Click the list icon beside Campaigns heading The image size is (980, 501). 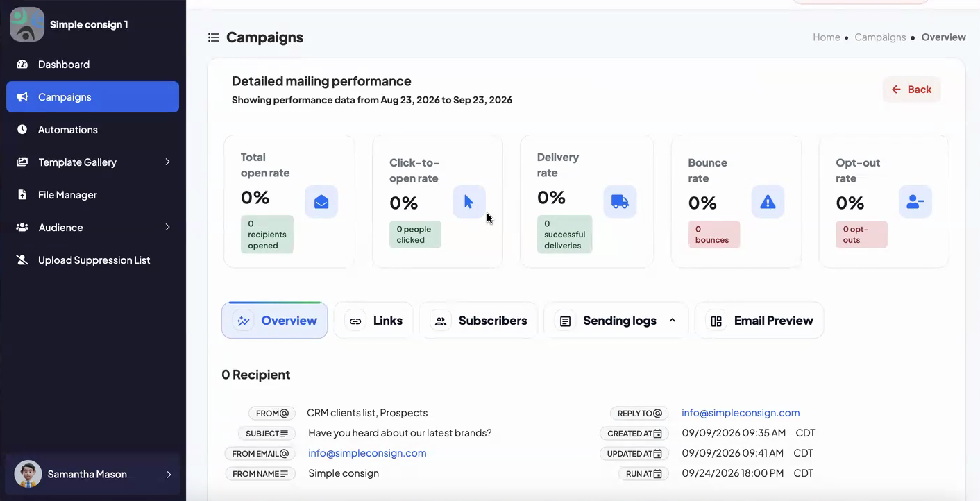[214, 37]
